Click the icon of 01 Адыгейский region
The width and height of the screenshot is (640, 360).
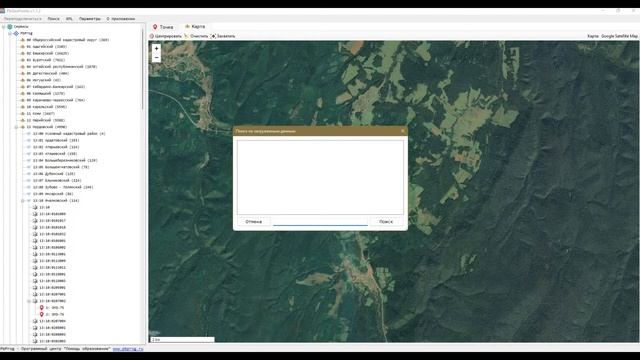coord(23,47)
